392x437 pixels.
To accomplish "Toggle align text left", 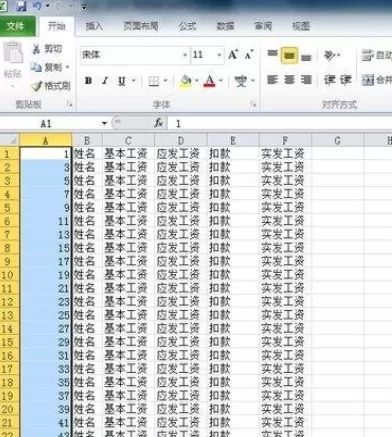I will [x=272, y=80].
